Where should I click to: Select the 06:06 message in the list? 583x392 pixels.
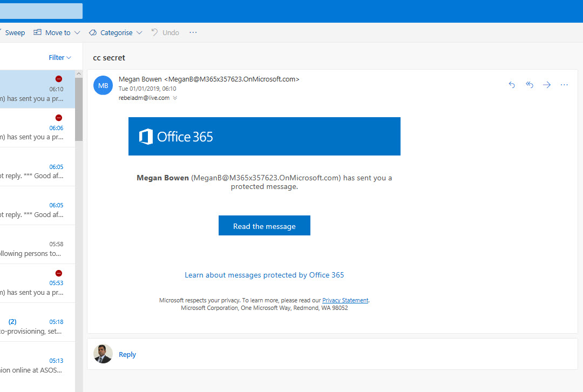[x=38, y=128]
